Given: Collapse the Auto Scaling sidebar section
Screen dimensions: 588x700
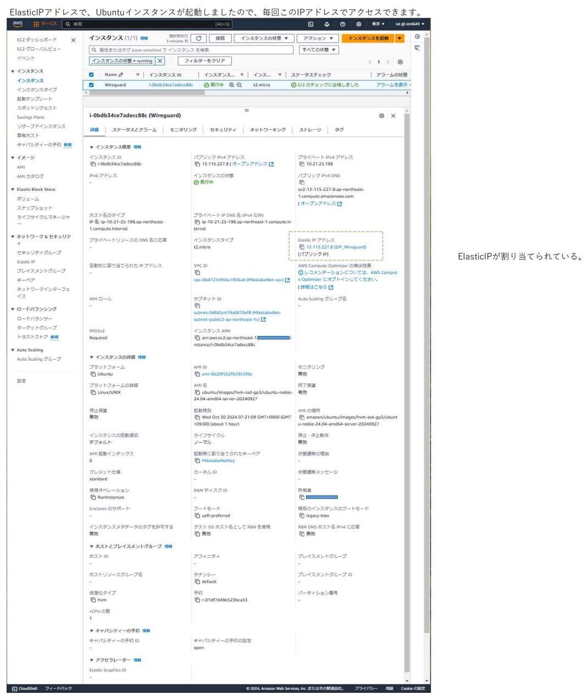Looking at the screenshot, I should (13, 350).
